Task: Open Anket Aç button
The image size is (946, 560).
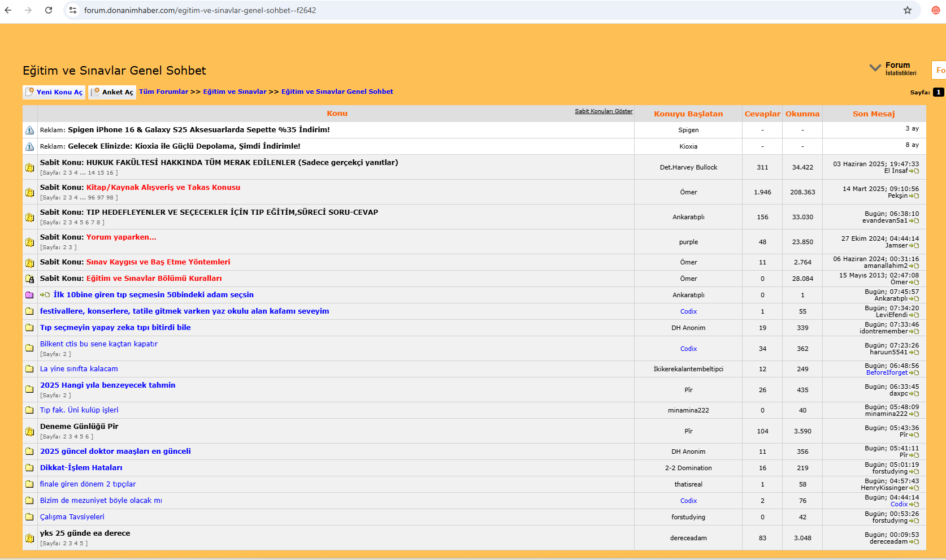Action: [112, 92]
